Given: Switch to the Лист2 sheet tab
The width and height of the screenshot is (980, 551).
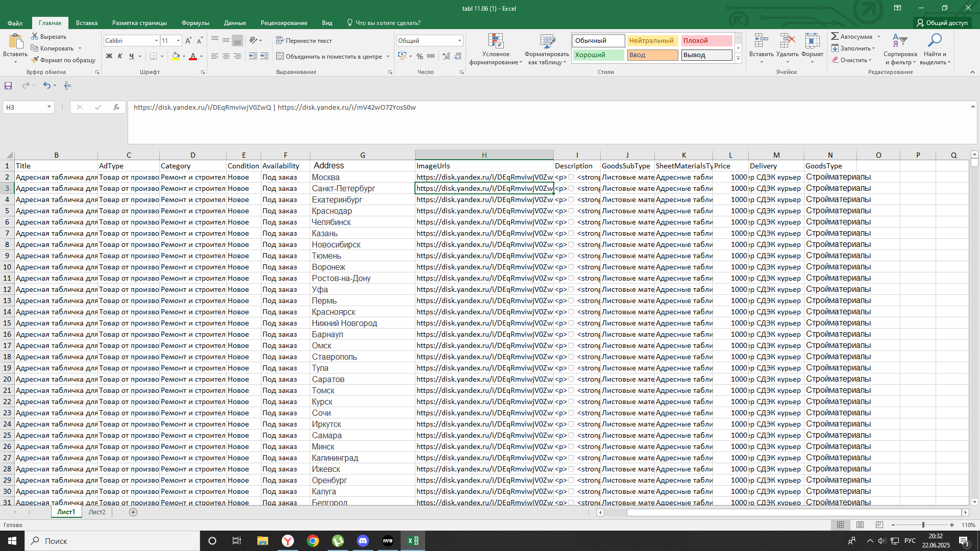Looking at the screenshot, I should (x=97, y=512).
